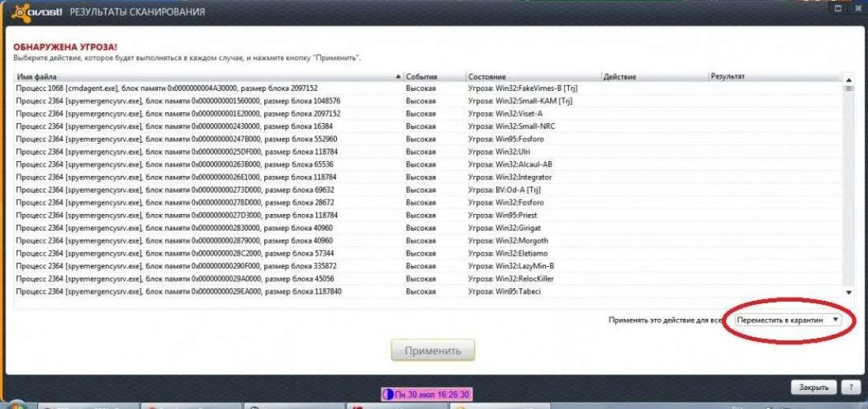Sort by the "Результат" column header
868x409 pixels.
coord(774,77)
